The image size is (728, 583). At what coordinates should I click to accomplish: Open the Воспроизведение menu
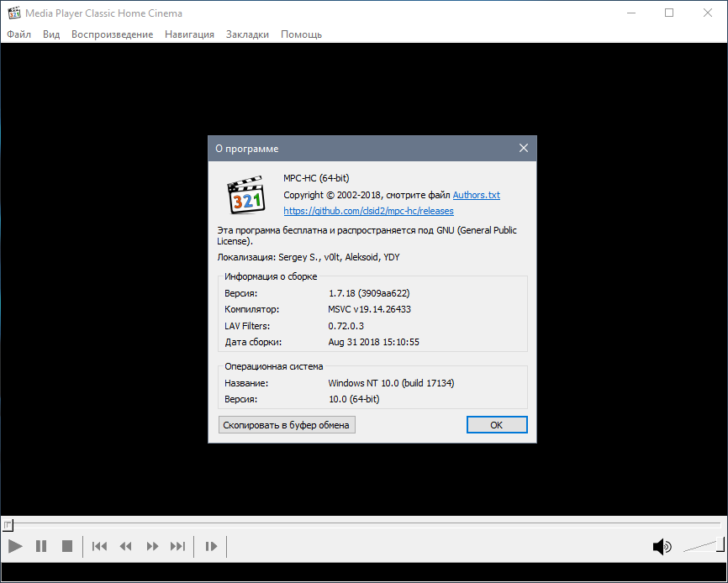(113, 34)
